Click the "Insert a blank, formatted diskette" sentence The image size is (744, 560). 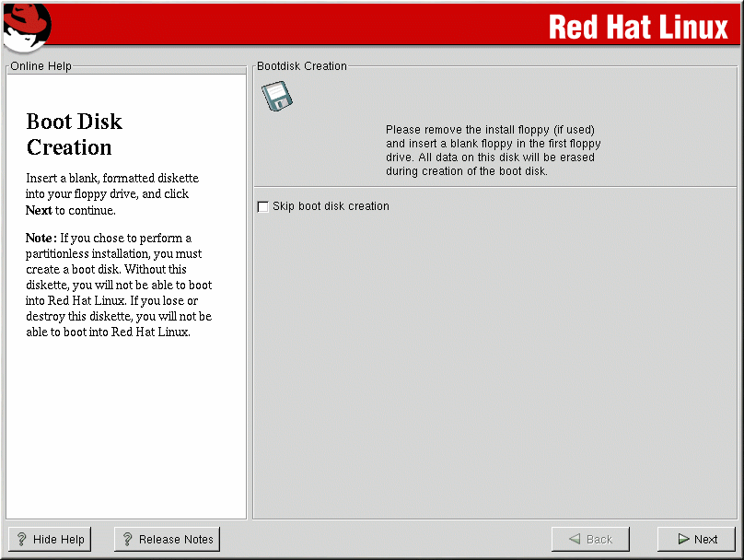pyautogui.click(x=112, y=178)
